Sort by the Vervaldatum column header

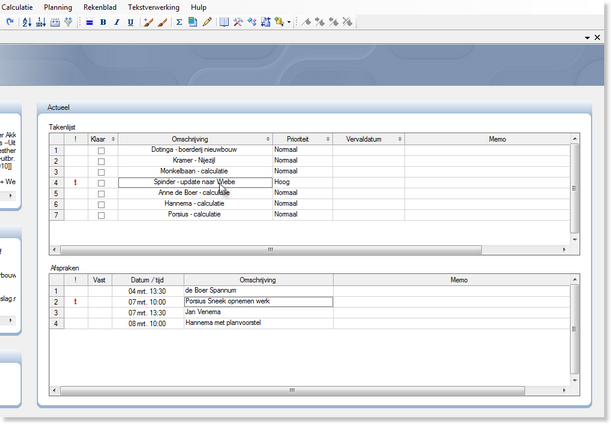368,139
